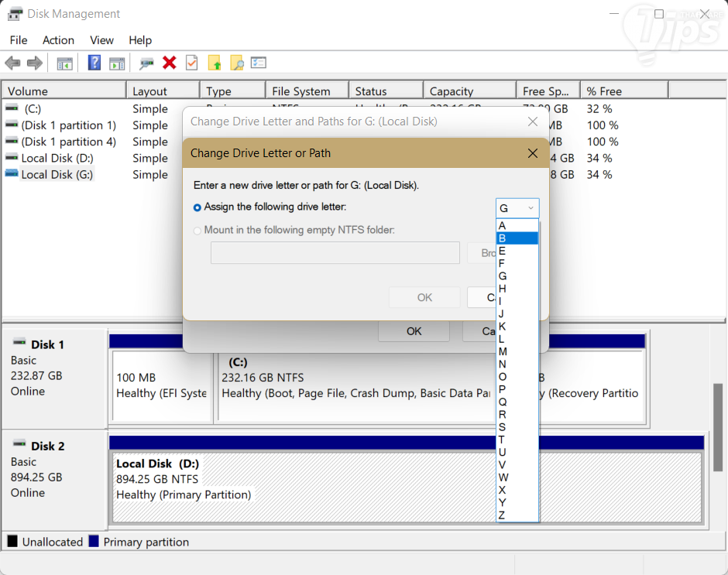Choose letter E from drive letter list
The image size is (728, 575).
click(x=517, y=251)
